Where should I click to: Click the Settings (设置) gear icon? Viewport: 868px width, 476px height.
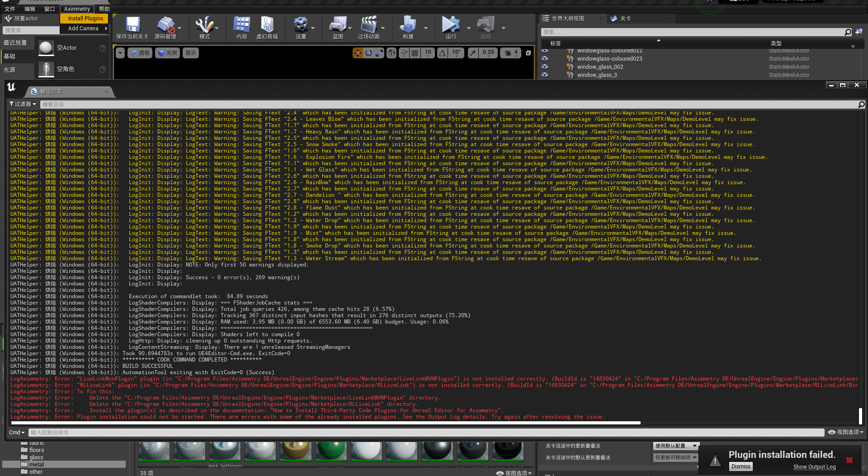click(301, 25)
